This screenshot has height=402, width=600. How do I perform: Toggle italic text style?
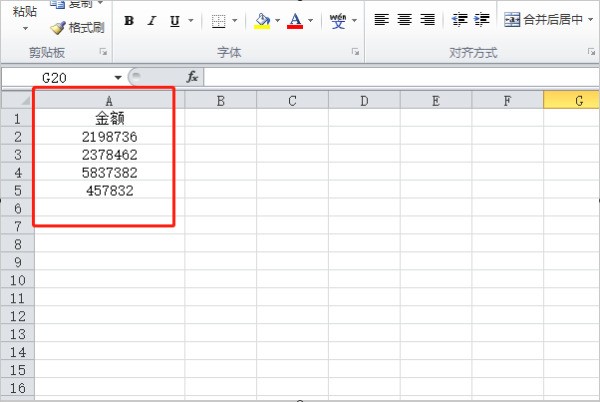(153, 20)
